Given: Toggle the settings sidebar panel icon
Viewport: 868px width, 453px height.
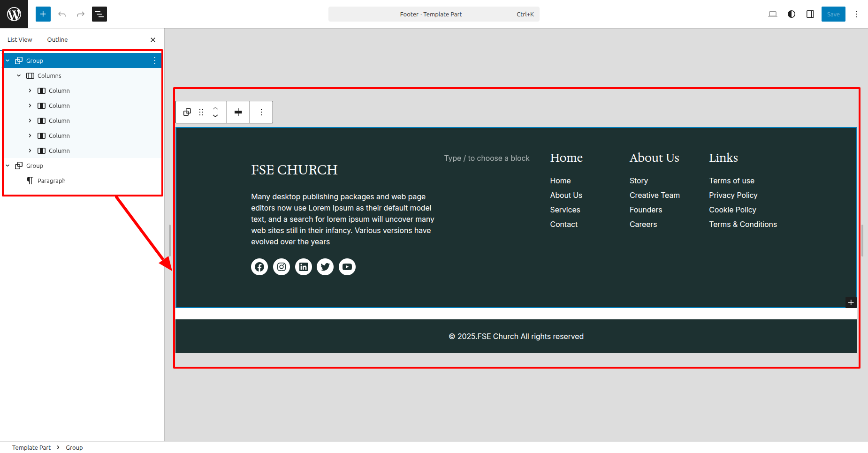Looking at the screenshot, I should point(810,14).
